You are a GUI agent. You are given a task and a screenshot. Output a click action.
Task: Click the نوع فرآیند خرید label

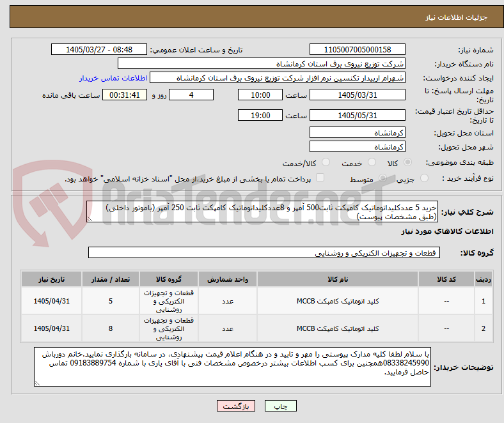(x=468, y=178)
